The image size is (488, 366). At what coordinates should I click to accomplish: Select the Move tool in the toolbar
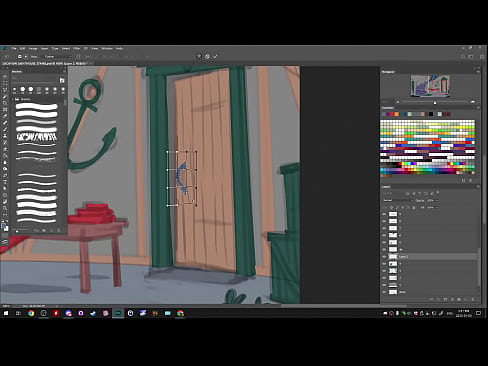click(5, 77)
